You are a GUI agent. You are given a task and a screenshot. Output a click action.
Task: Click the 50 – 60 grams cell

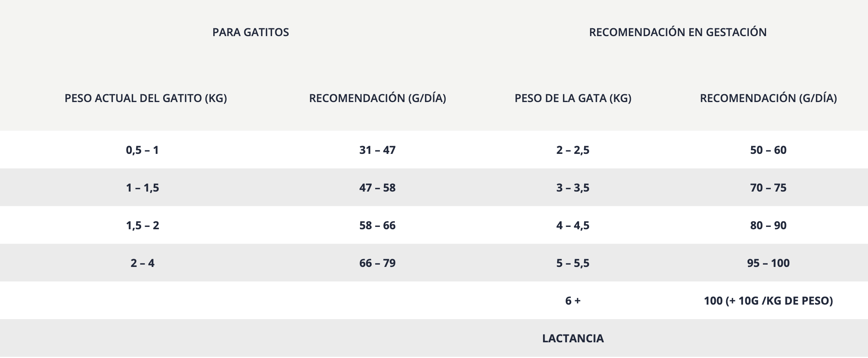pos(768,150)
